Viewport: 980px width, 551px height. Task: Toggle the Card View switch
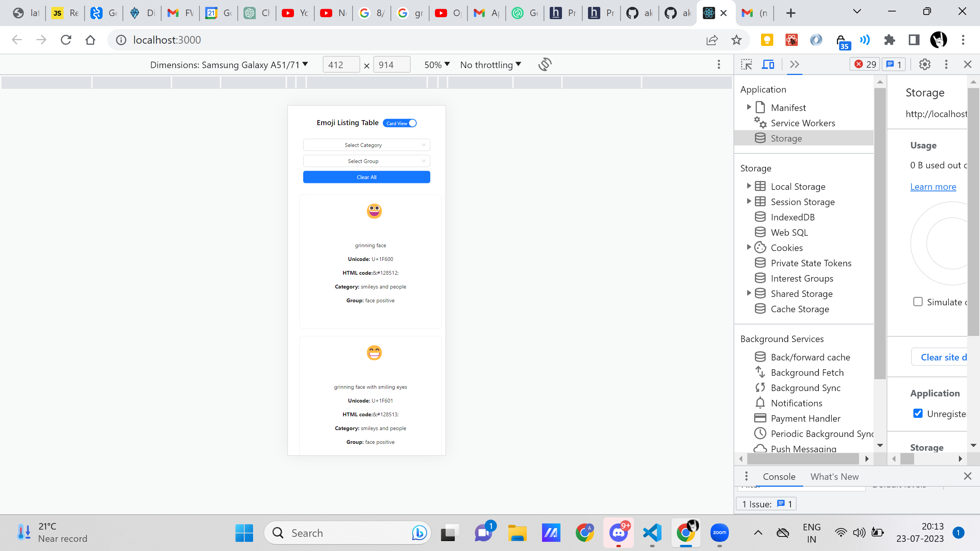pos(400,123)
